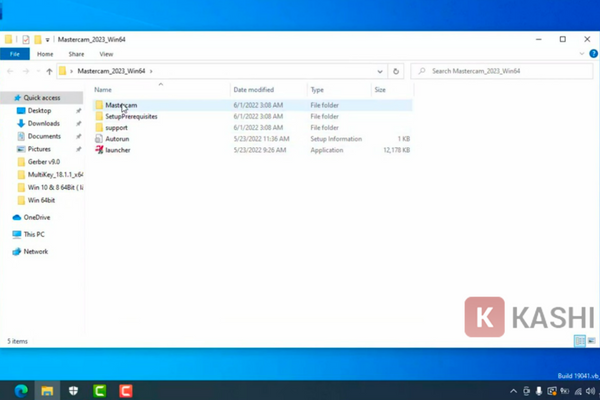Switch to the Share ribbon tab
Viewport: 600px width, 400px height.
(x=77, y=54)
